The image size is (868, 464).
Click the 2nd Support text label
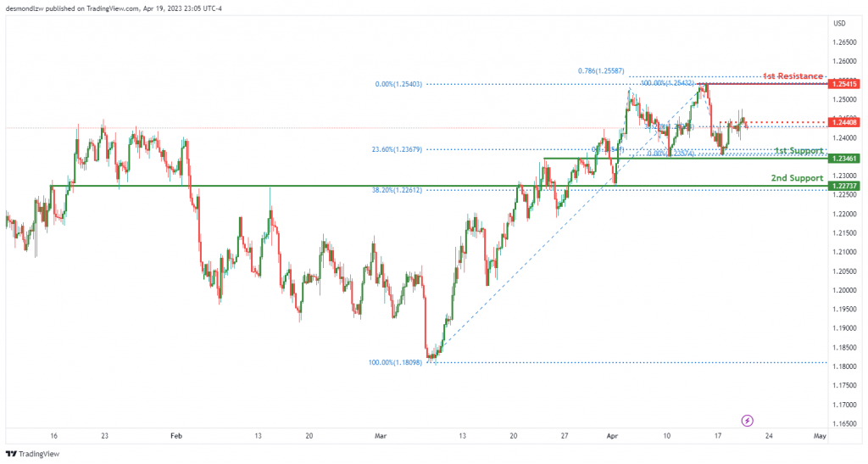coord(797,178)
